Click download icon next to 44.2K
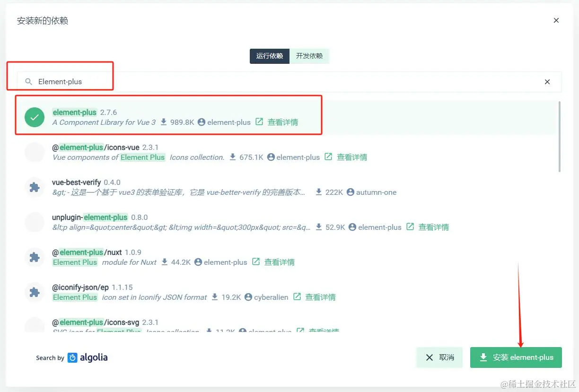The image size is (579, 392). click(165, 262)
